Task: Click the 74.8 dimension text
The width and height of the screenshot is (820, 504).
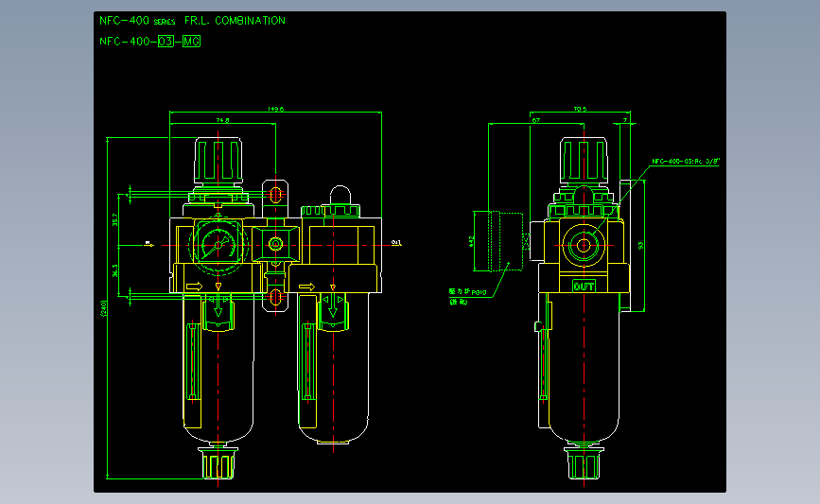Action: coord(223,120)
